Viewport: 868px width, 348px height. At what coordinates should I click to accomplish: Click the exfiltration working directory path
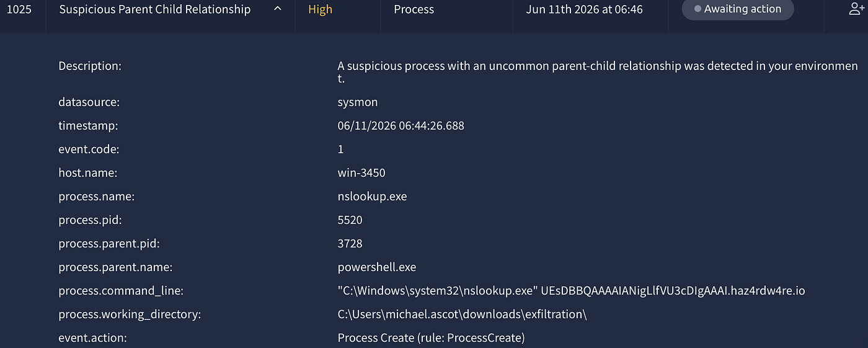point(462,315)
